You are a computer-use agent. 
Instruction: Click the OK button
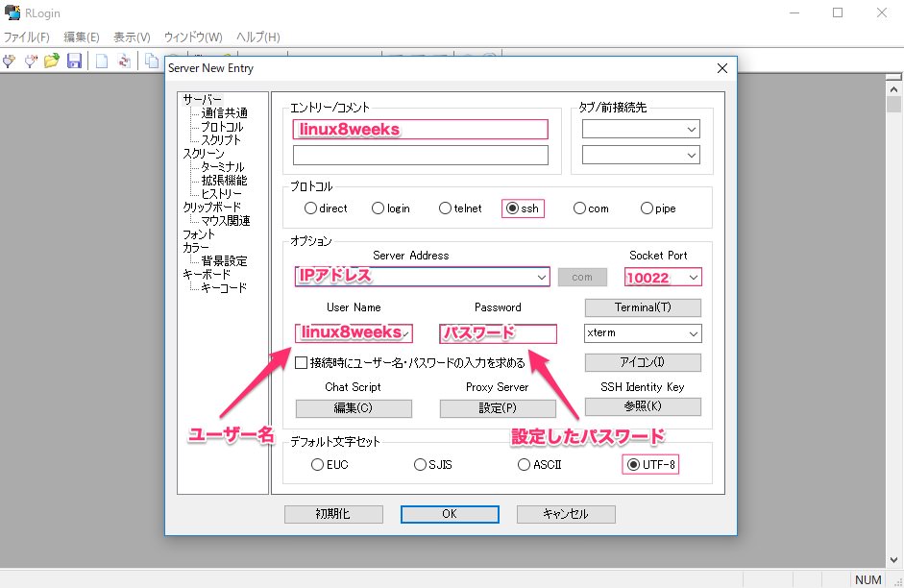click(450, 514)
